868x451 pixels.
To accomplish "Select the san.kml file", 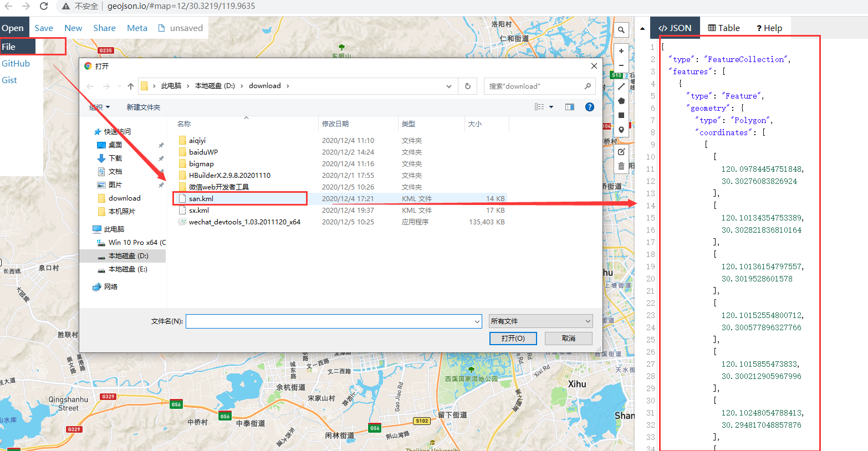I will tap(201, 198).
